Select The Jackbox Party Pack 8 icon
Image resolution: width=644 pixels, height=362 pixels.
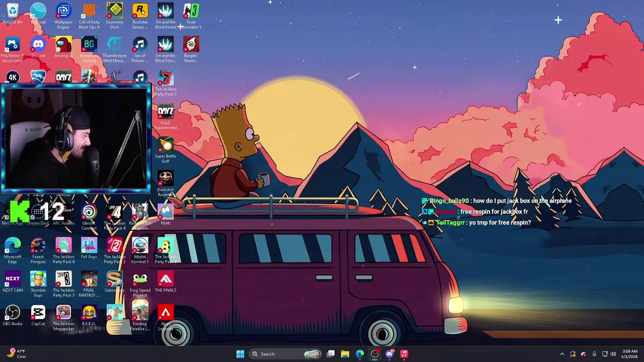(x=166, y=251)
